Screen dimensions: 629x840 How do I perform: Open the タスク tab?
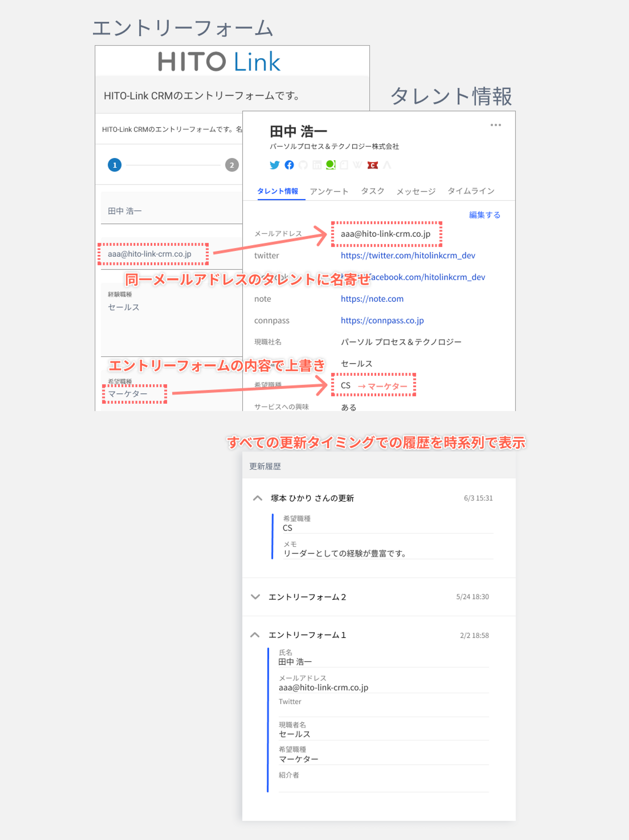372,191
